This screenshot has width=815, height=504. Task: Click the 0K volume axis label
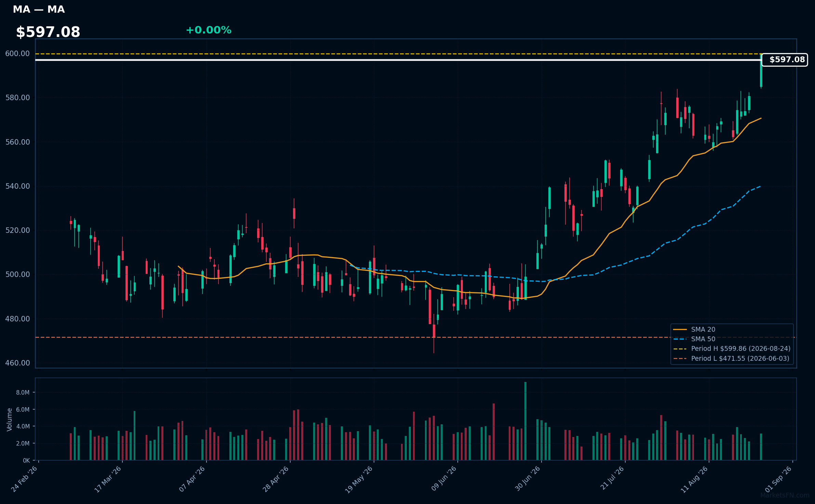point(26,461)
